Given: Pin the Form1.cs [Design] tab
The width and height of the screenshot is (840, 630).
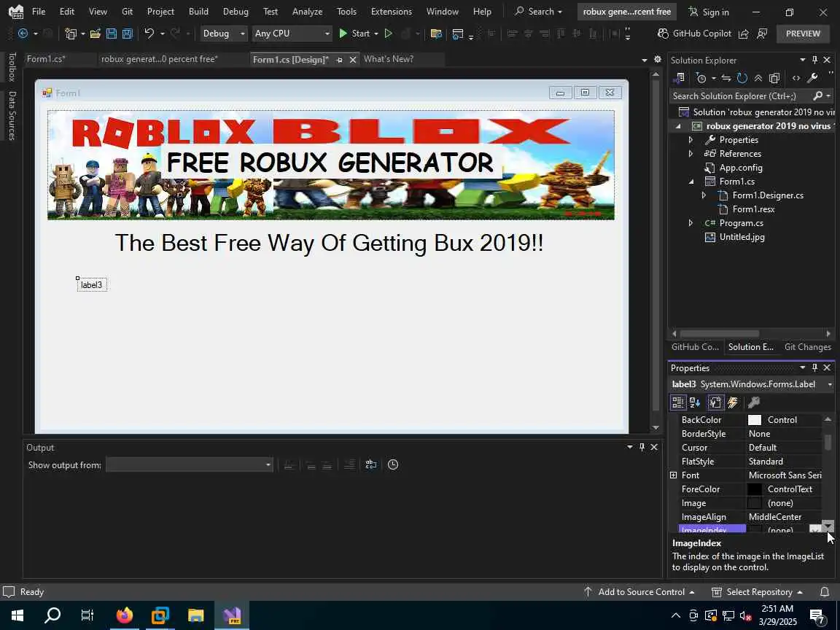Looking at the screenshot, I should coord(339,60).
